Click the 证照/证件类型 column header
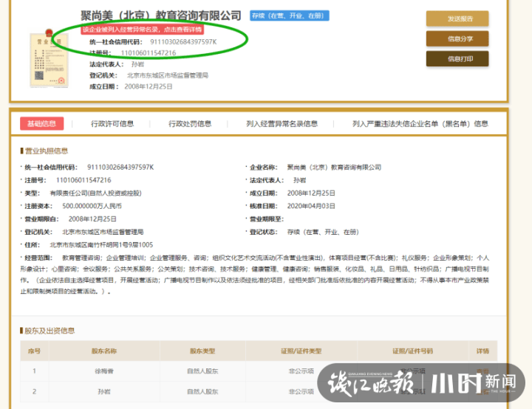 tap(301, 351)
